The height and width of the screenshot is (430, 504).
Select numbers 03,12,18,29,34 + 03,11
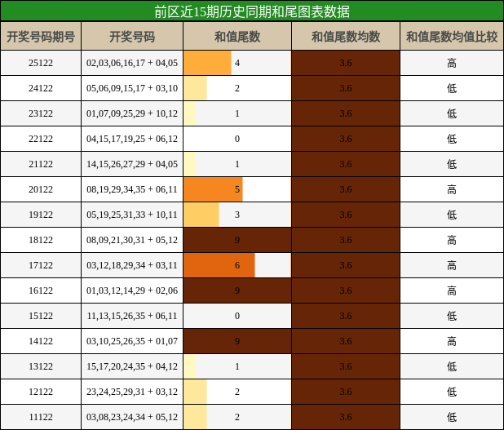click(x=132, y=265)
